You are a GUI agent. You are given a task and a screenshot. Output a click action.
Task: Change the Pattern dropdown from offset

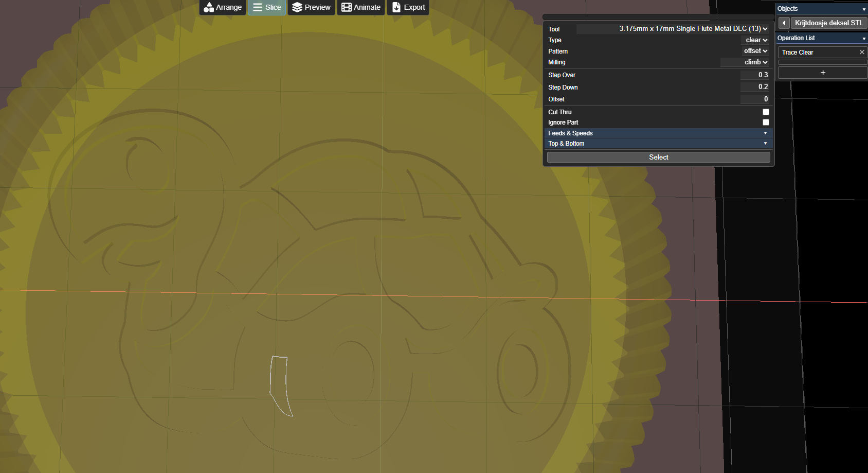click(x=755, y=50)
